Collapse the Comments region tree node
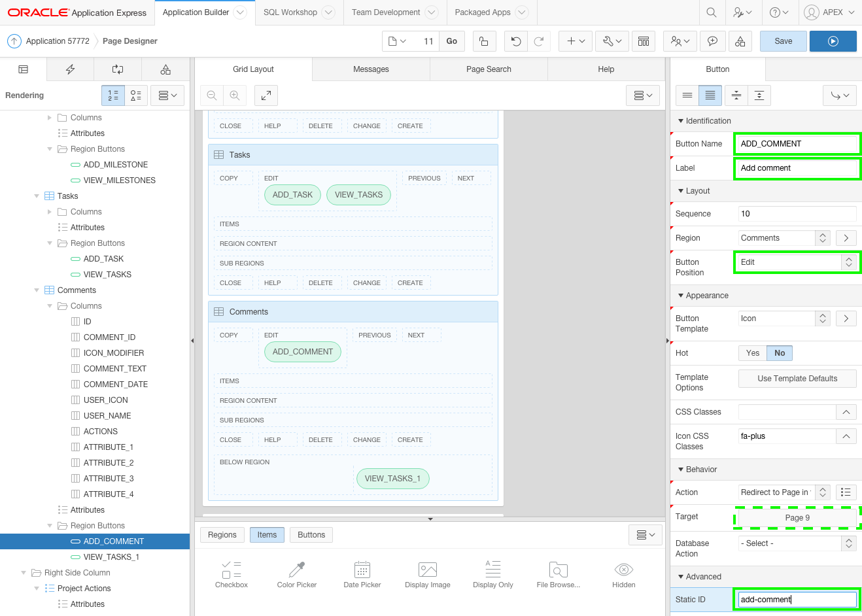 37,290
